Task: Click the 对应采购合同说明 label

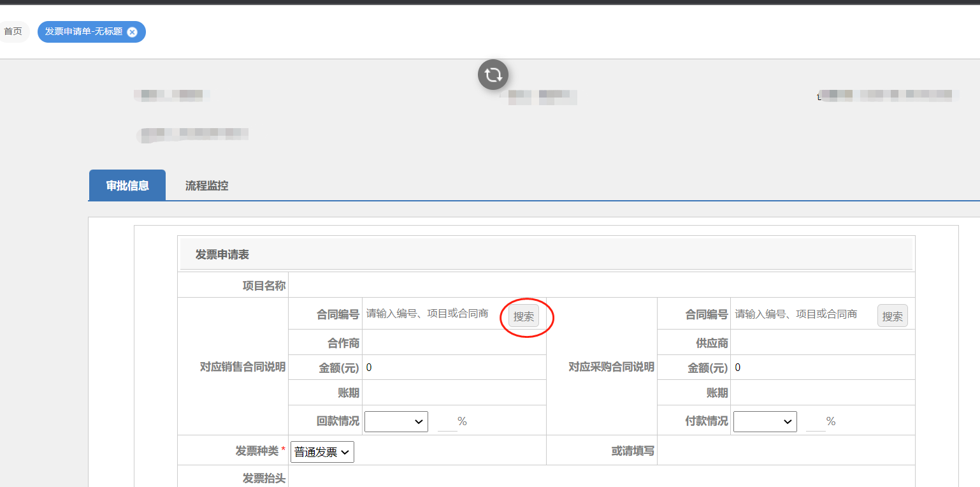Action: [612, 367]
